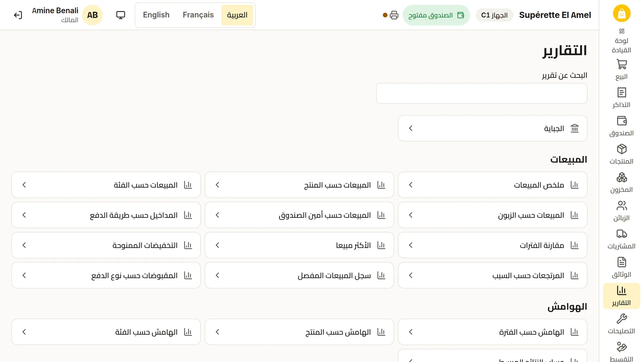
Task: Open the الأكثر مبيعا report
Action: [299, 245]
